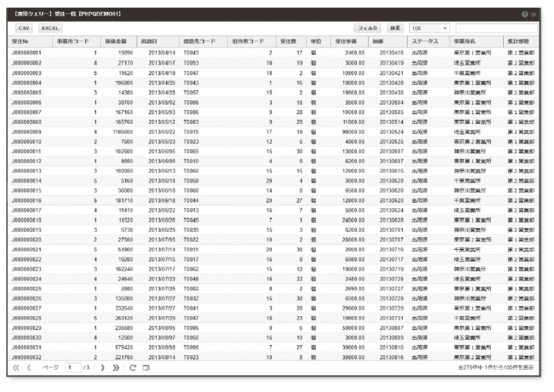This screenshot has height=392, width=554.
Task: Sort by 受注数 column header
Action: tap(291, 42)
